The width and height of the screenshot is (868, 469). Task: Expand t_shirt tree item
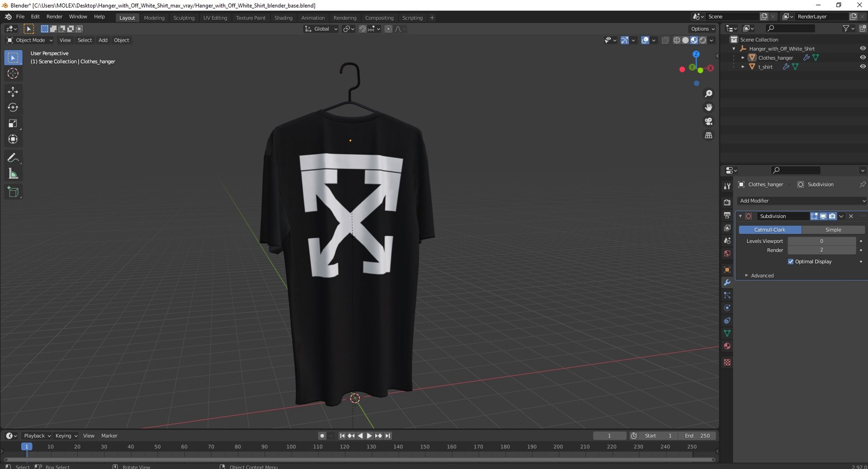pos(743,67)
